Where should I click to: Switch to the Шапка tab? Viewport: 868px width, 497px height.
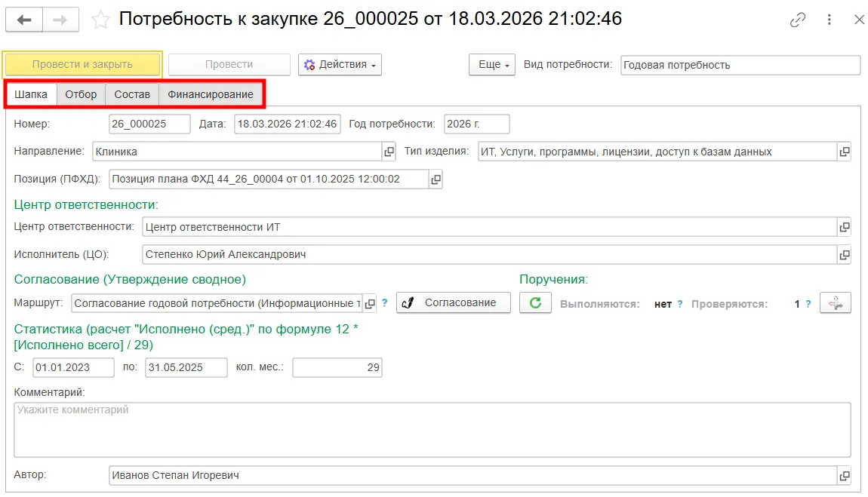pos(31,94)
